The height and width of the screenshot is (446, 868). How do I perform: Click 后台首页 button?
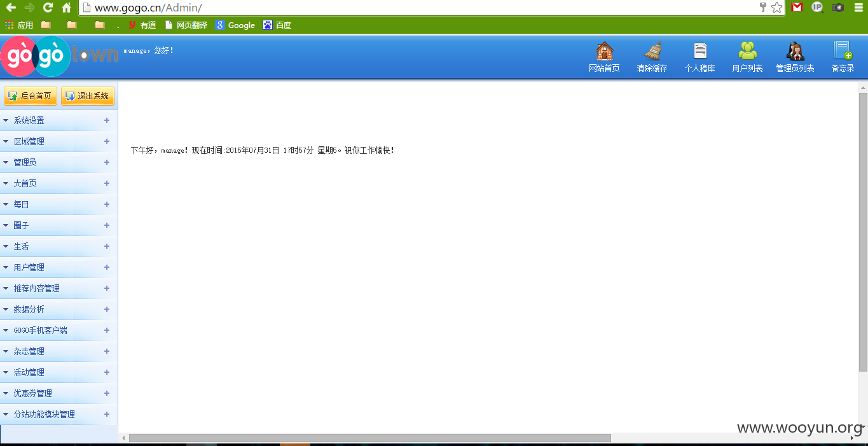[x=31, y=96]
